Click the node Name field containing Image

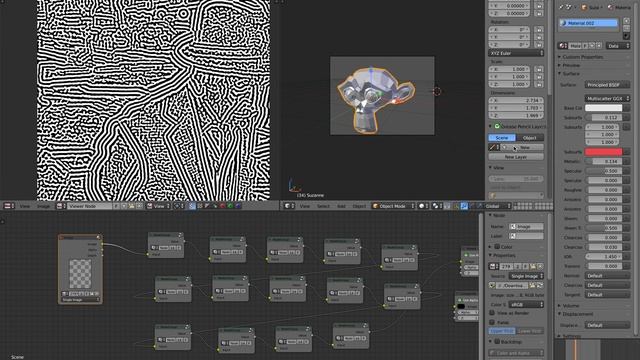pyautogui.click(x=526, y=227)
